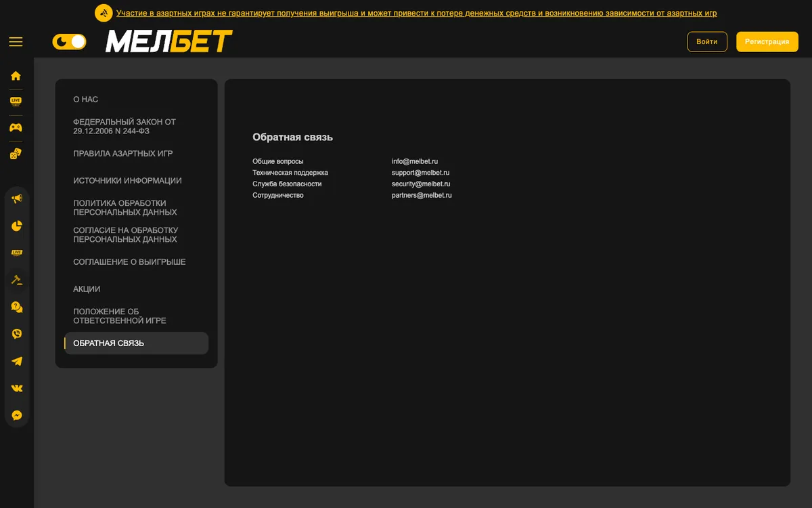Screen dimensions: 812x508
Task: Click the support@melbet.ru email
Action: (x=420, y=173)
